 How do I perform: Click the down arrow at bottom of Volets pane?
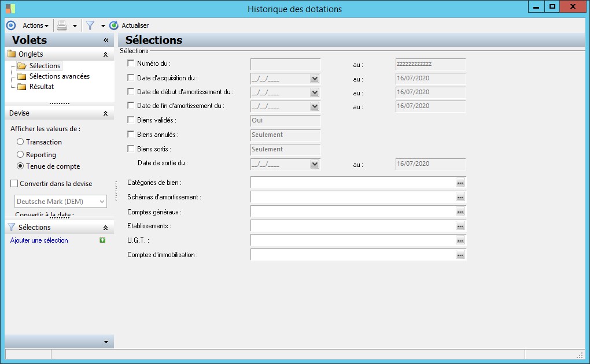coord(106,342)
